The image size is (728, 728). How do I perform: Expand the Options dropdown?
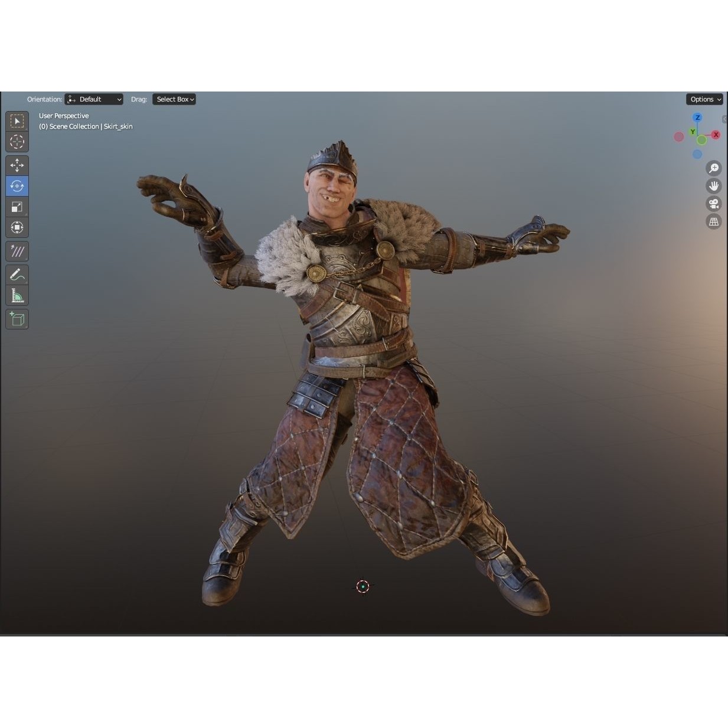tap(704, 99)
